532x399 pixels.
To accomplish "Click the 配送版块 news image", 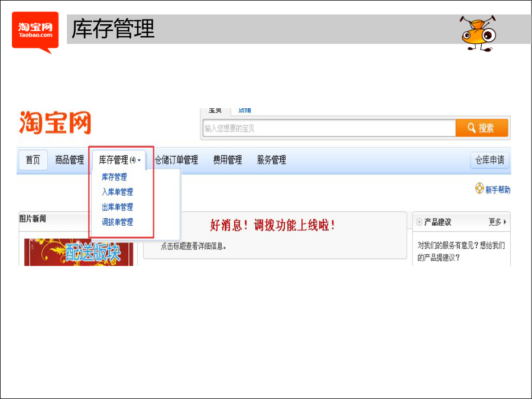I will tap(79, 252).
